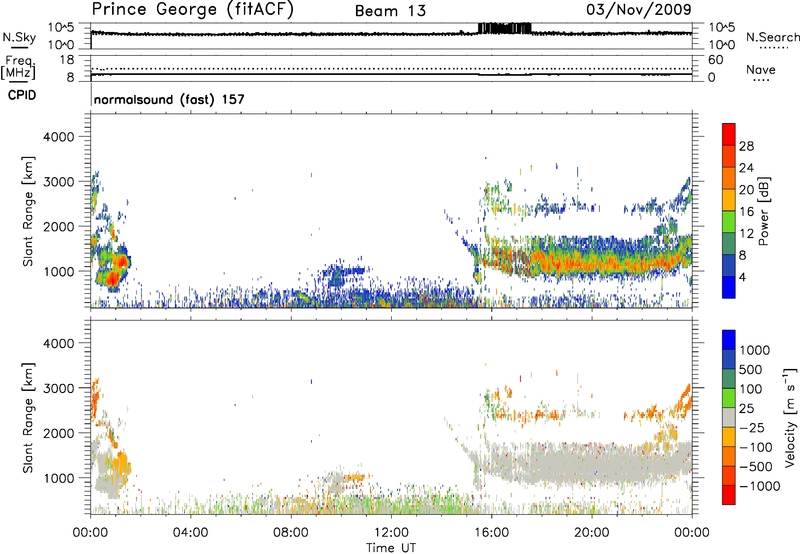Click "1000" on the power panel range axis
Viewport: 800px width, 554px height.
click(59, 271)
